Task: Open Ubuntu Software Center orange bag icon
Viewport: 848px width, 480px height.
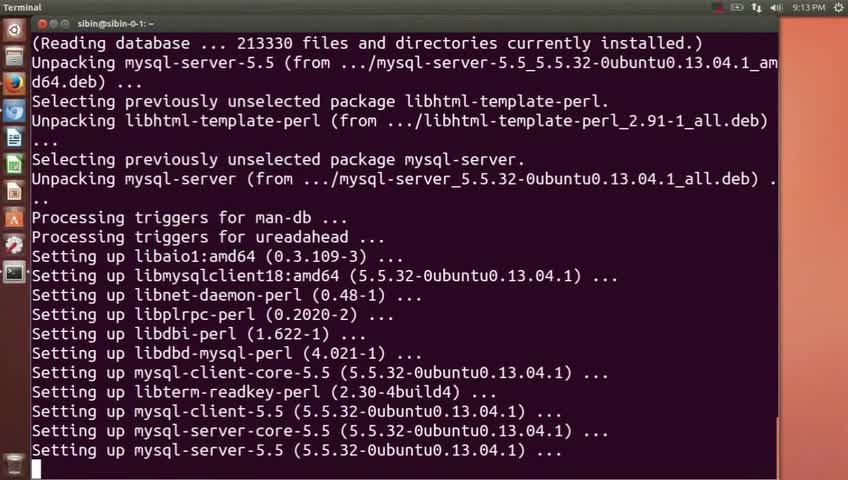Action: point(14,218)
